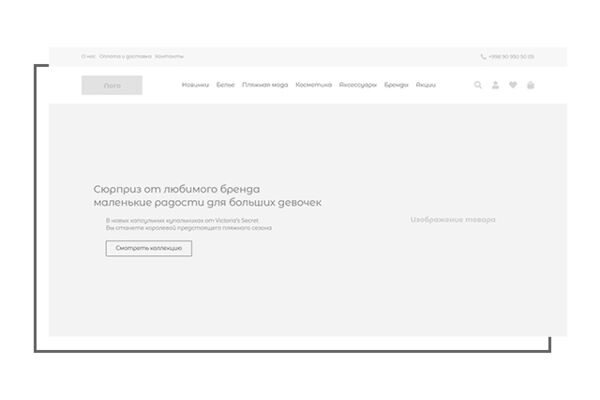Click the phone handset icon
The height and width of the screenshot is (400, 600).
click(483, 57)
